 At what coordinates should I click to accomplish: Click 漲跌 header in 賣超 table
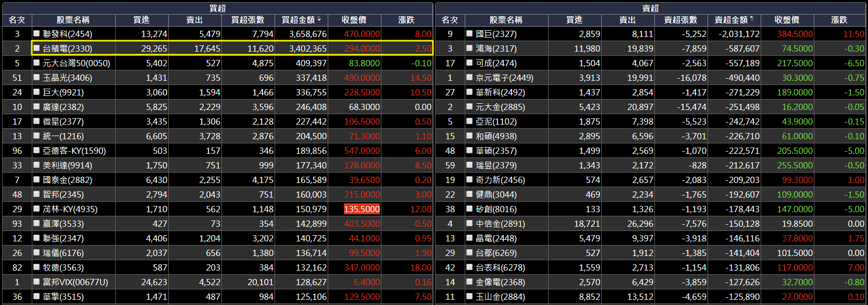coord(839,20)
